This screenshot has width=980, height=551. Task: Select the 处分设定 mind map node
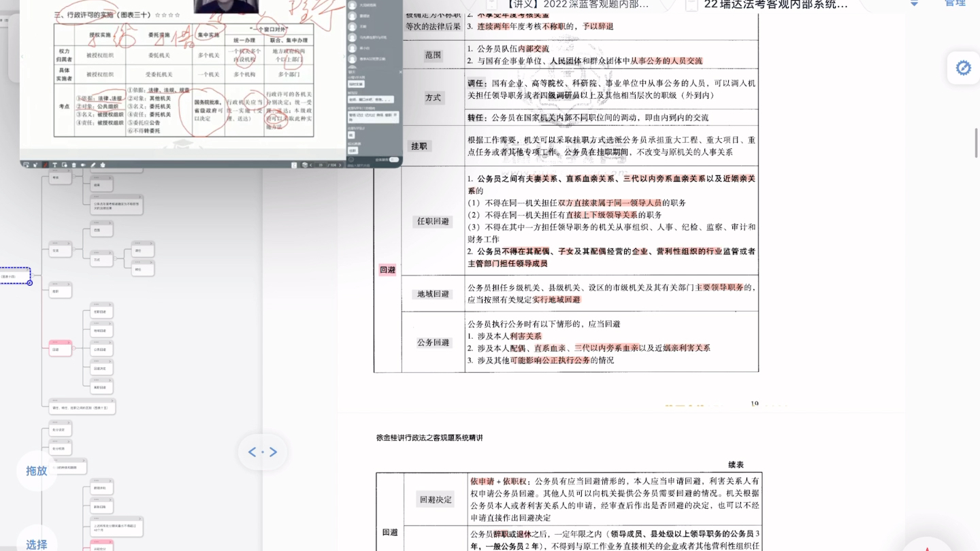[60, 428]
